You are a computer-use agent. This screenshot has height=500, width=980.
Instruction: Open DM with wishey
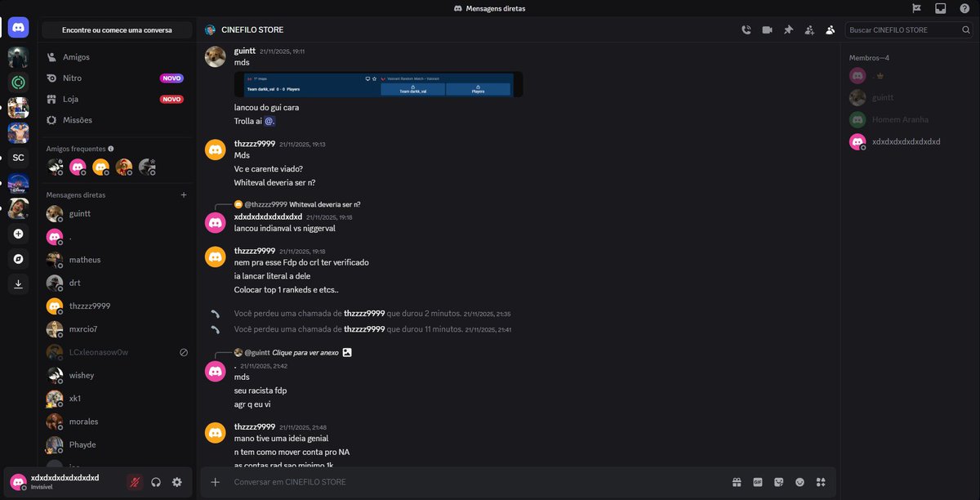coord(118,375)
